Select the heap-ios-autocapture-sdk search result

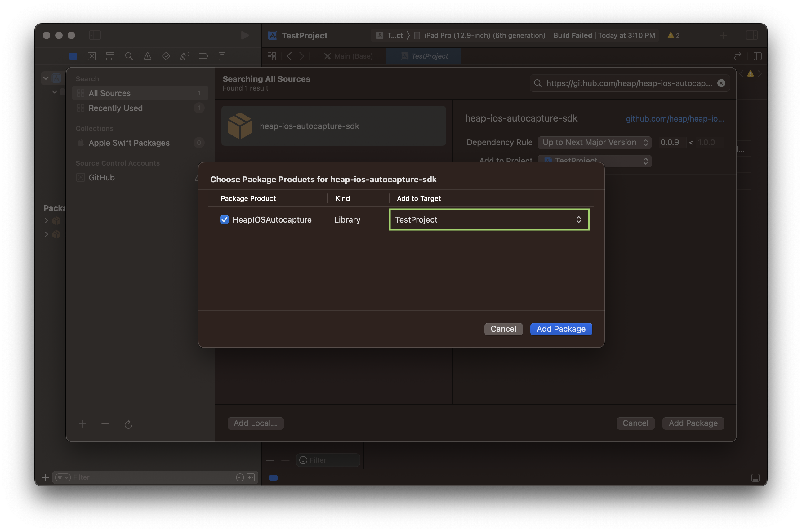click(333, 126)
